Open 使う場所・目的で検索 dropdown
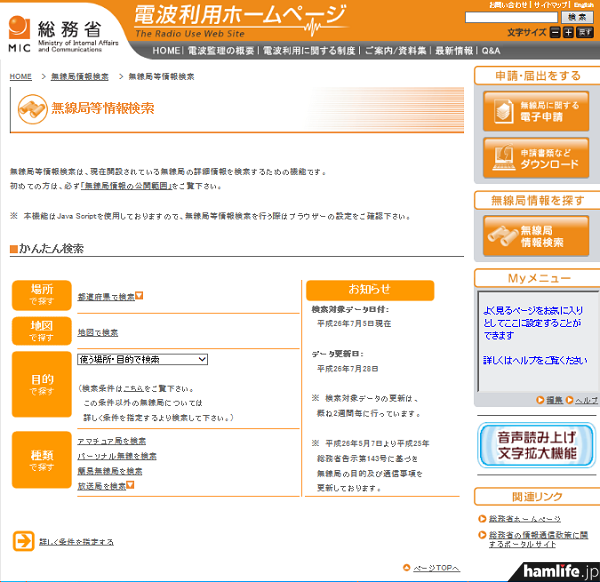 [142, 359]
